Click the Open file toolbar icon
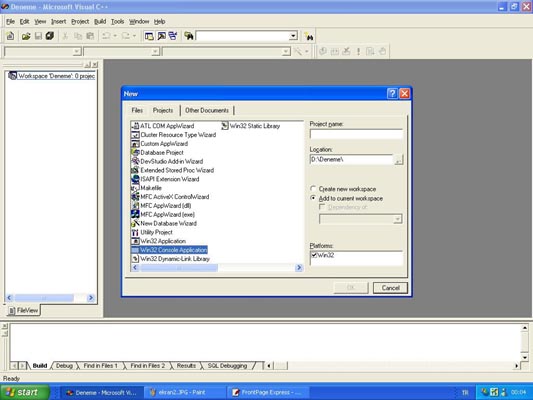Screen dimensions: 533x400 pyautogui.click(x=26, y=36)
